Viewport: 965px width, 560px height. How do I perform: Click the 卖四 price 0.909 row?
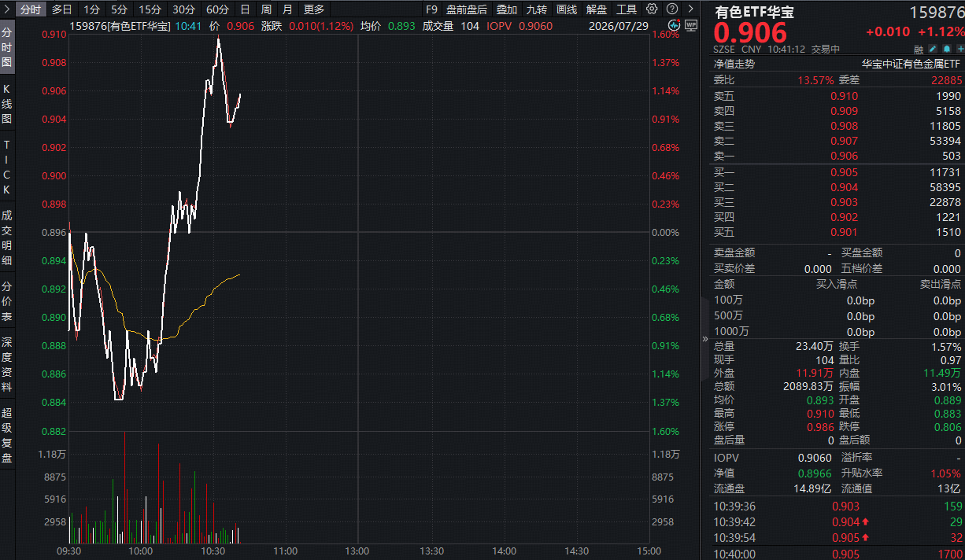click(837, 111)
